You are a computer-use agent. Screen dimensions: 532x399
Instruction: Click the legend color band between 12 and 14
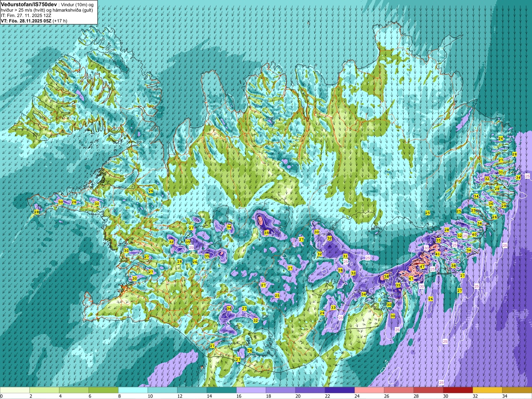tap(192, 390)
